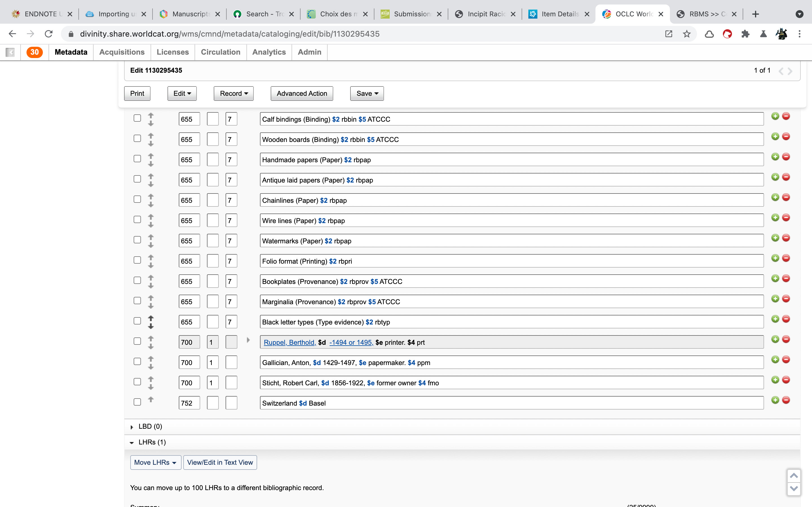Add field after Calf bindings row
This screenshot has width=812, height=507.
pyautogui.click(x=775, y=116)
